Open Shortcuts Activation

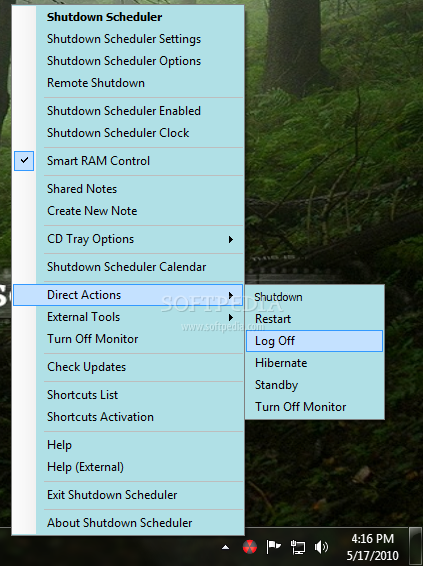(x=128, y=417)
